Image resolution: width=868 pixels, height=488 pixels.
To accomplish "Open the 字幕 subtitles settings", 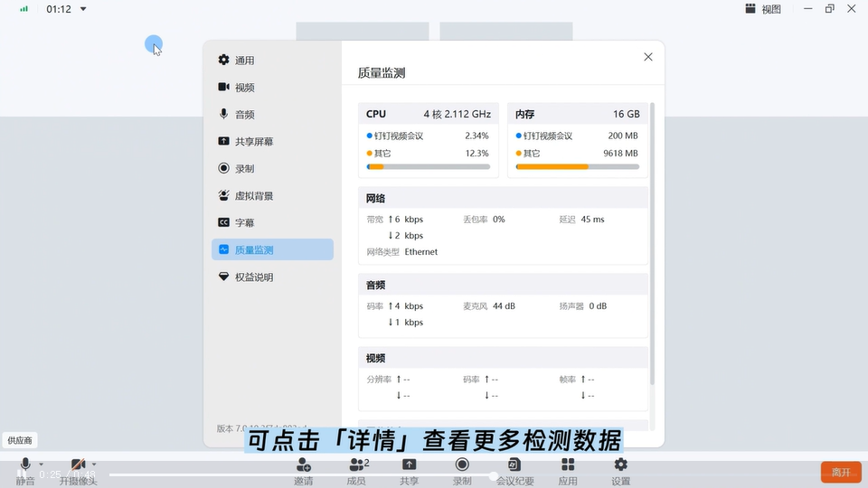I will 272,222.
